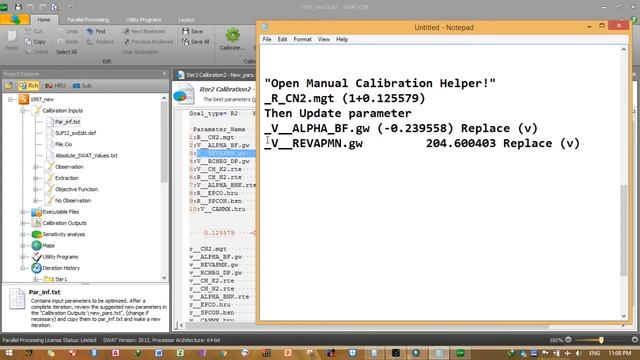Open the Parallel Processing ribbon tab

pyautogui.click(x=88, y=20)
